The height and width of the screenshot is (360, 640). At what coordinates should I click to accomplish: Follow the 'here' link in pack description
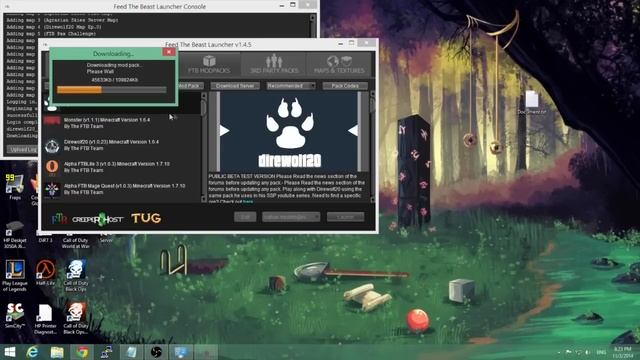[x=247, y=202]
